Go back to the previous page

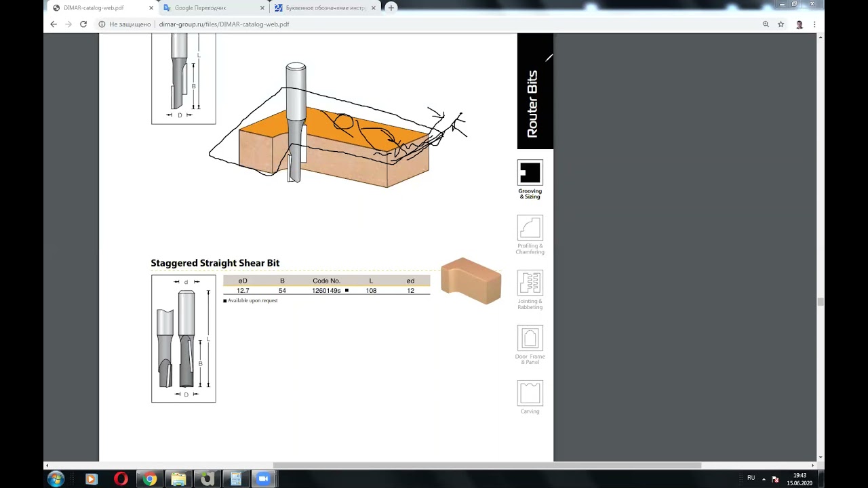click(54, 24)
